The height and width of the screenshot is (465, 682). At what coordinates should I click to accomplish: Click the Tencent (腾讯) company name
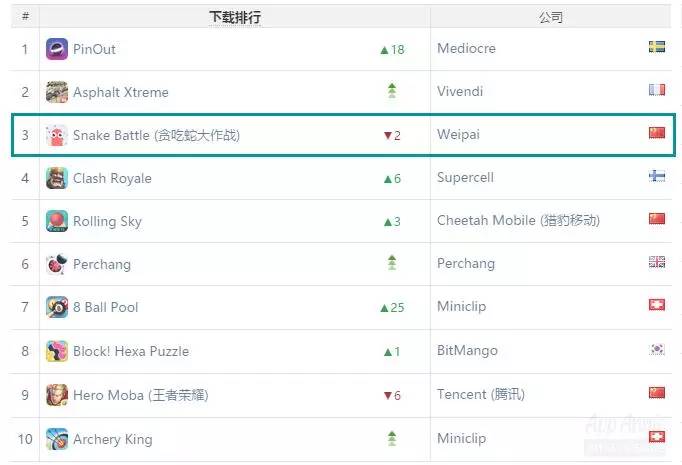(x=480, y=394)
